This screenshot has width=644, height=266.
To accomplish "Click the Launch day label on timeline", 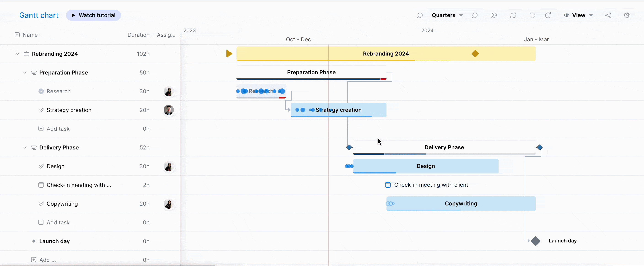I will (x=563, y=241).
